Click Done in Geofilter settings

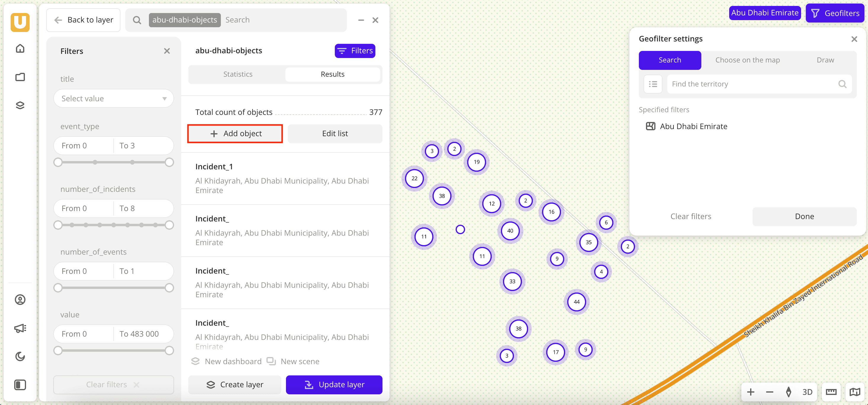coord(804,216)
